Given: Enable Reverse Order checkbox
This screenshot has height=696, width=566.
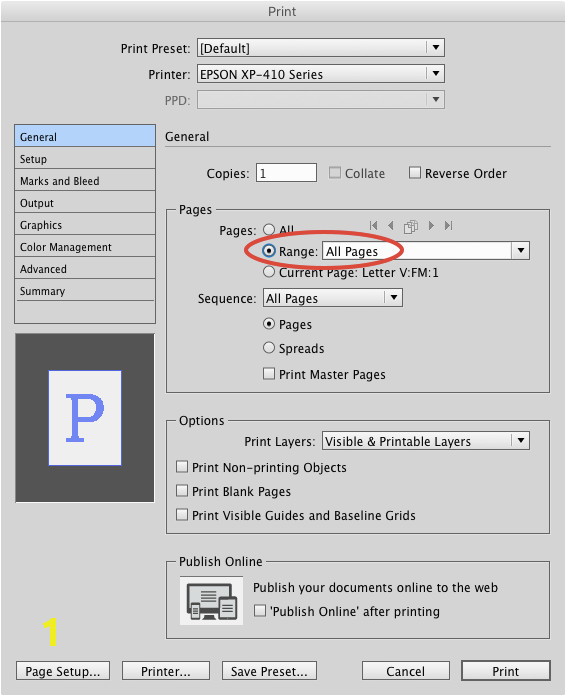Looking at the screenshot, I should pyautogui.click(x=415, y=173).
